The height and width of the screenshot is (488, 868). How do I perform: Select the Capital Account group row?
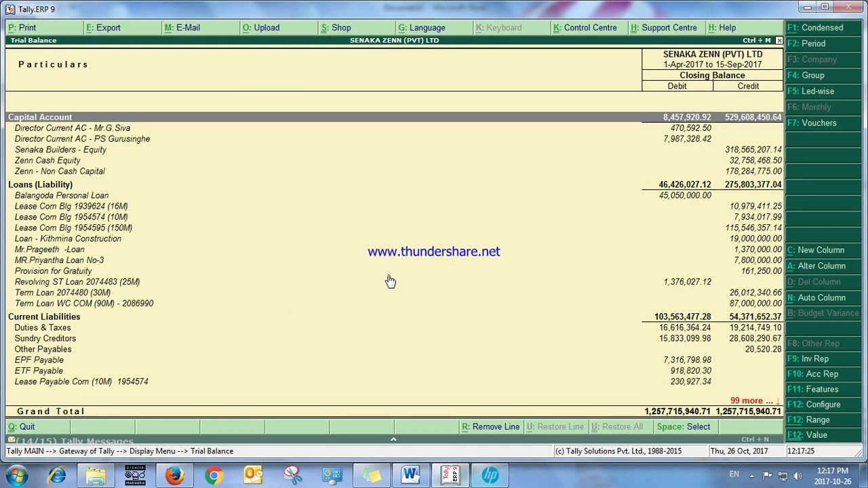tap(394, 117)
